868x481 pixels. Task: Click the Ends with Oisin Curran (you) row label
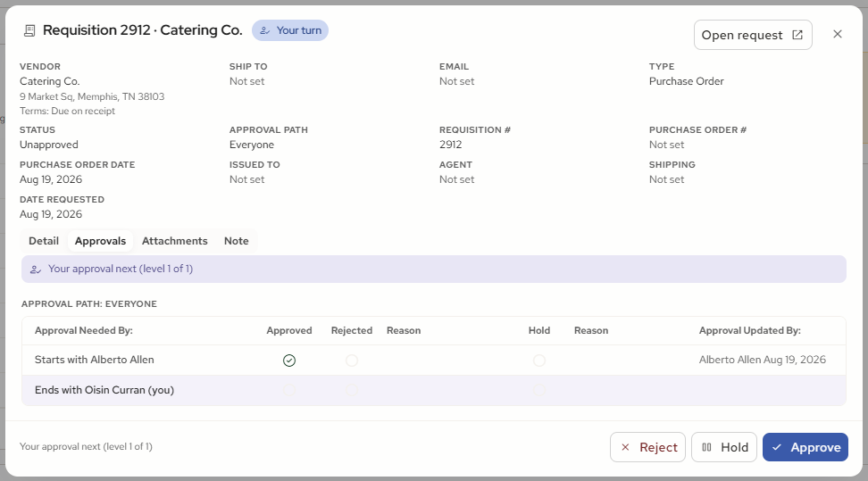tap(104, 390)
